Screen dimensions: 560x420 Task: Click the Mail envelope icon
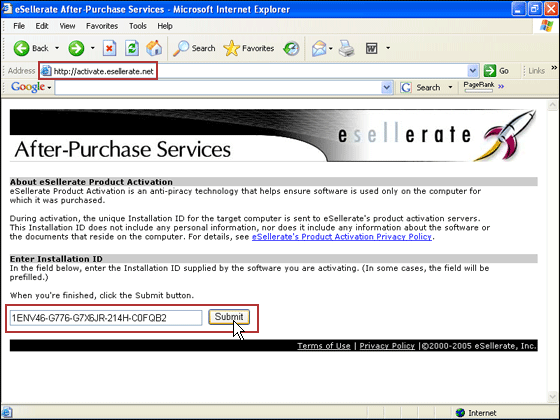319,48
